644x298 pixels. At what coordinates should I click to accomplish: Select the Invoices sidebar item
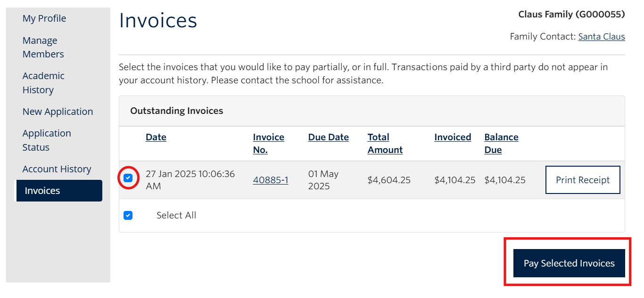(x=41, y=190)
